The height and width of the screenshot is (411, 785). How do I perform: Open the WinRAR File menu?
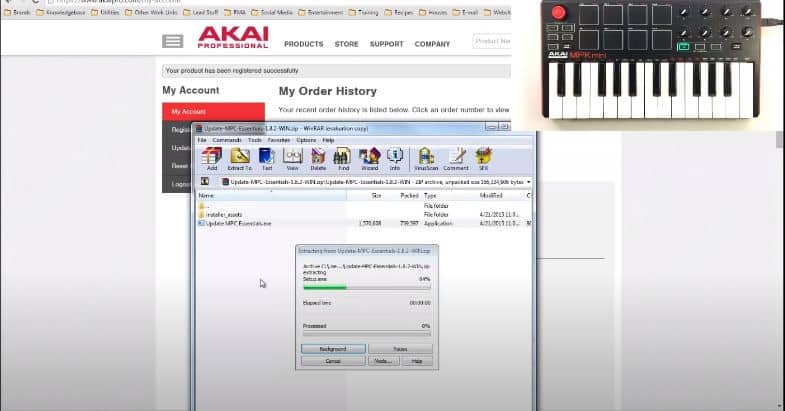click(x=202, y=140)
